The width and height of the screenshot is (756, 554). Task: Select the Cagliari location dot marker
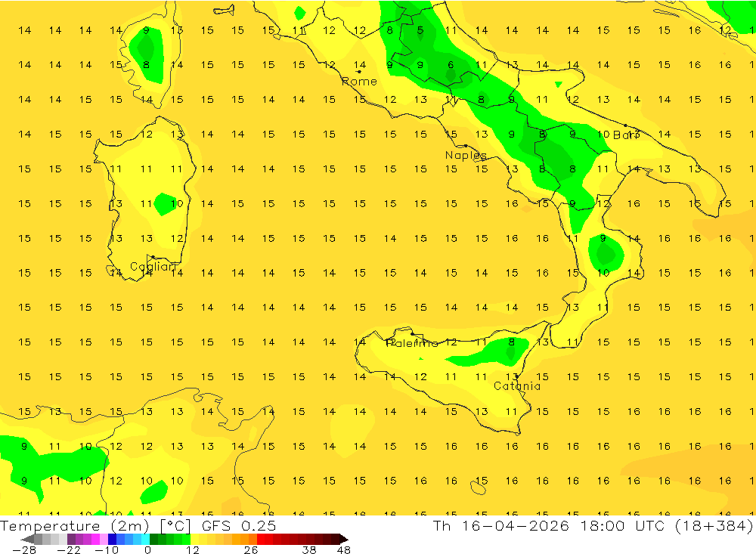pos(153,257)
